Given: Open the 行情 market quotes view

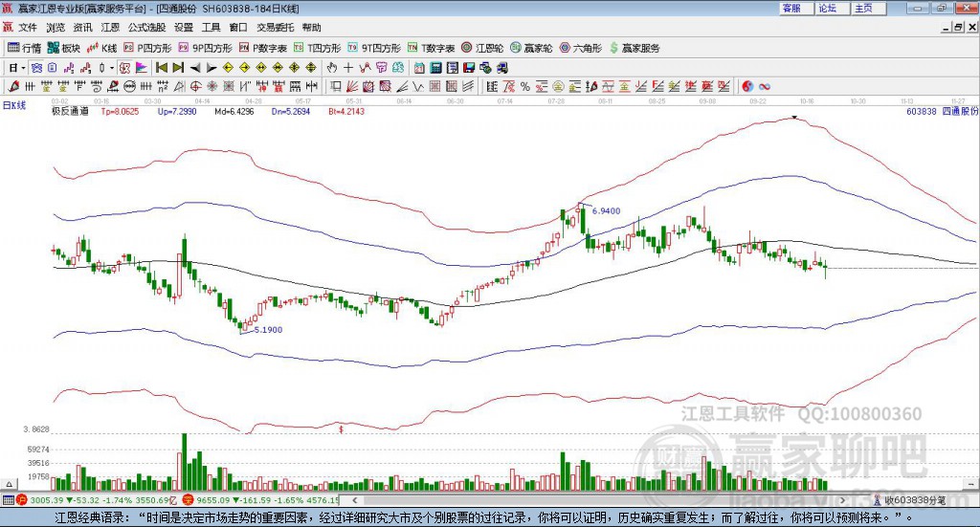Looking at the screenshot, I should 24,48.
